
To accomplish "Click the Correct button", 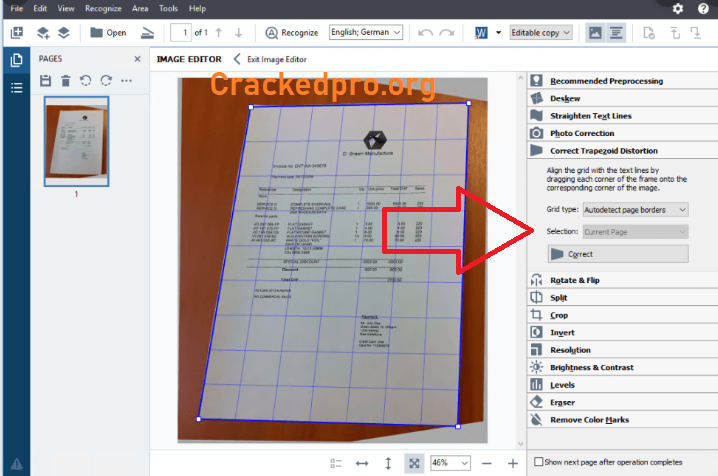I will [617, 254].
